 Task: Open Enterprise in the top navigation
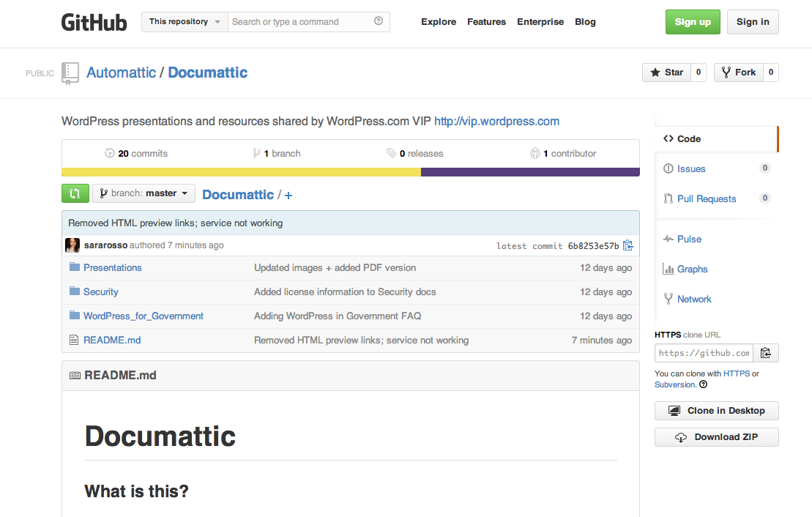(540, 22)
